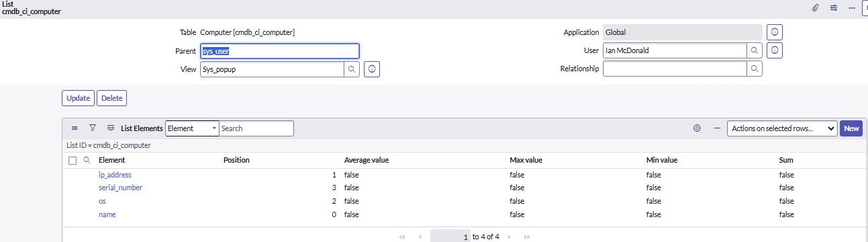
Task: Click Position value 3 in serial_number row
Action: (x=334, y=188)
